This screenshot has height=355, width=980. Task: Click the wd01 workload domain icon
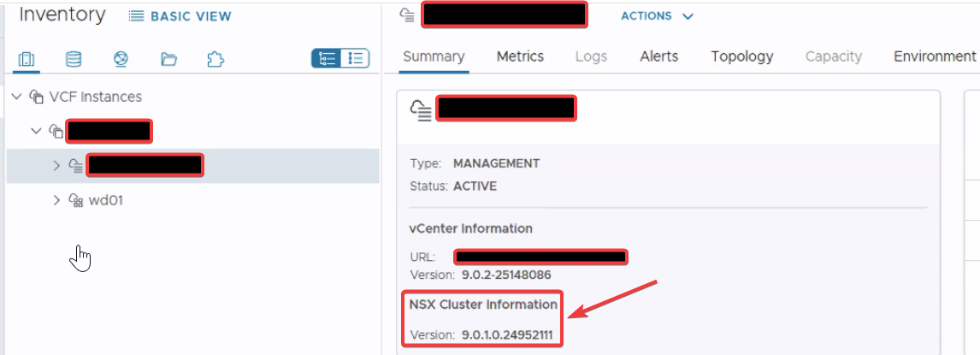coord(75,200)
